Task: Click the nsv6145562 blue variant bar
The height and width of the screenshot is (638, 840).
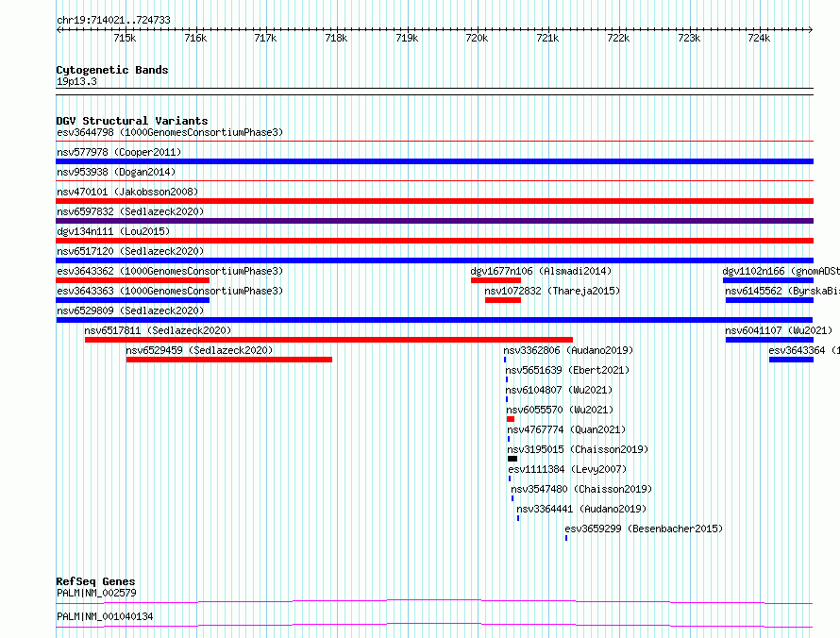Action: [x=769, y=300]
